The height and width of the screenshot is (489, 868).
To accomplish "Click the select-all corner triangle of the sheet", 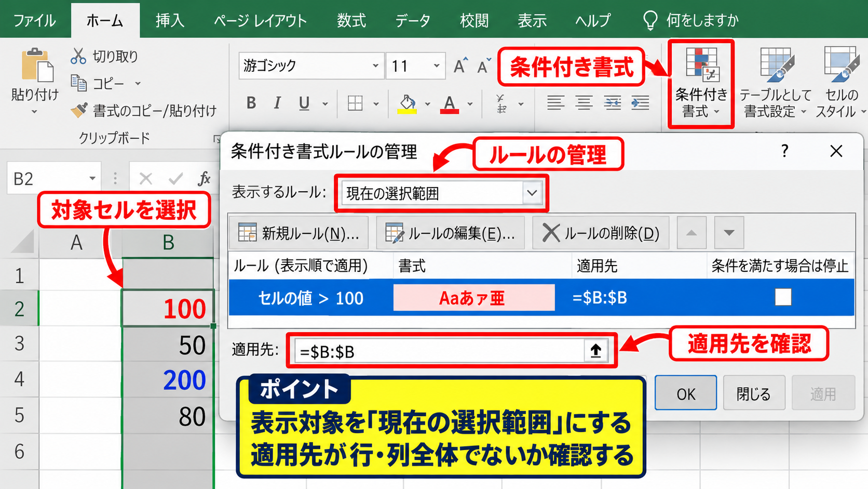I will [x=22, y=242].
